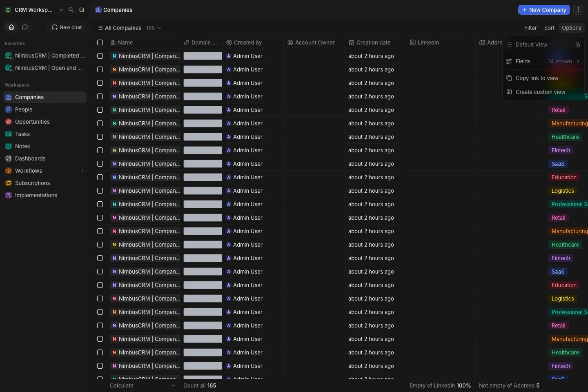Click the Copy link to view icon

pyautogui.click(x=509, y=78)
